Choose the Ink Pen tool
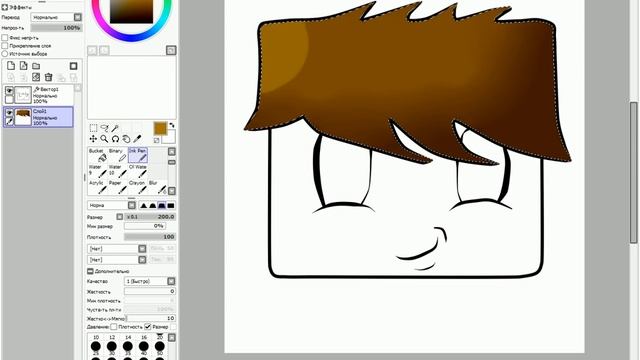This screenshot has height=360, width=640. 138,155
